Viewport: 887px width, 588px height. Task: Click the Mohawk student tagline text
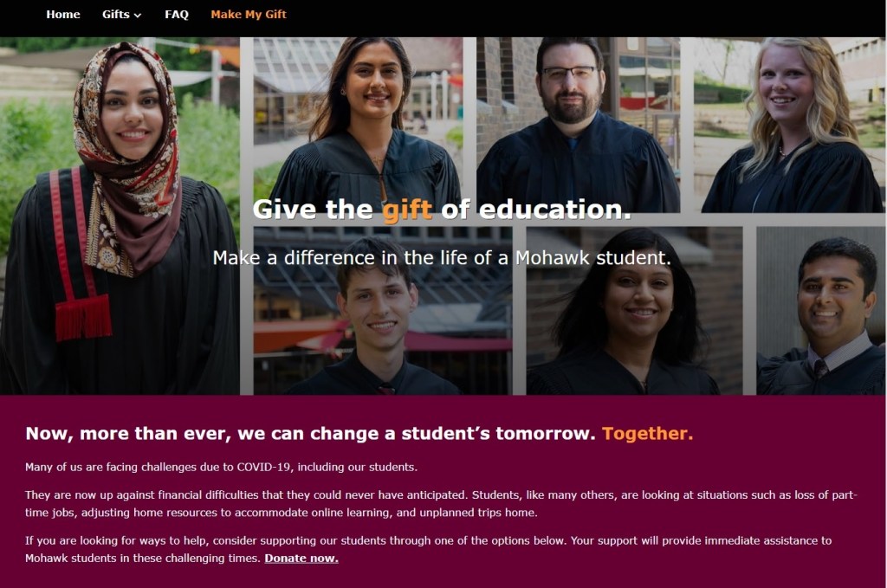pos(442,258)
